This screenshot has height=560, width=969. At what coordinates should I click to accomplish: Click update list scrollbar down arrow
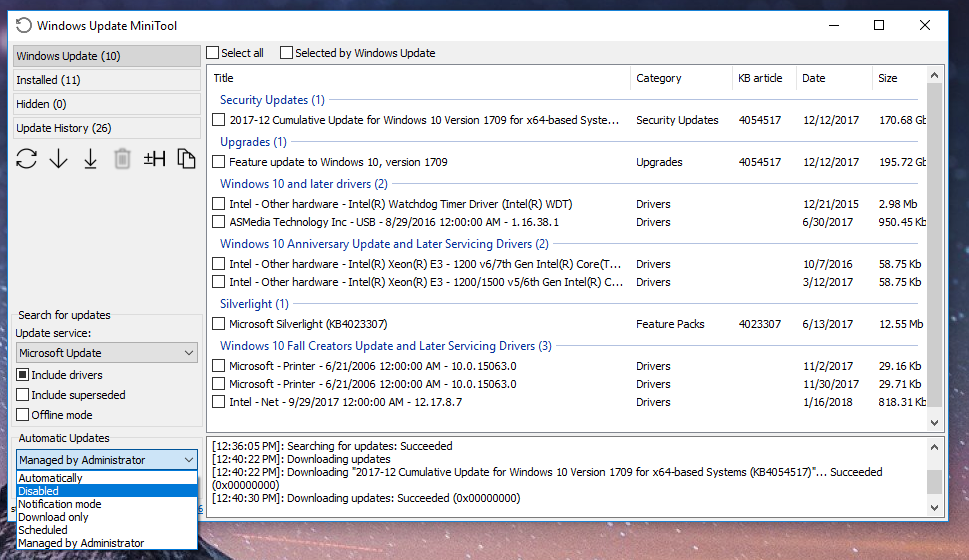934,423
